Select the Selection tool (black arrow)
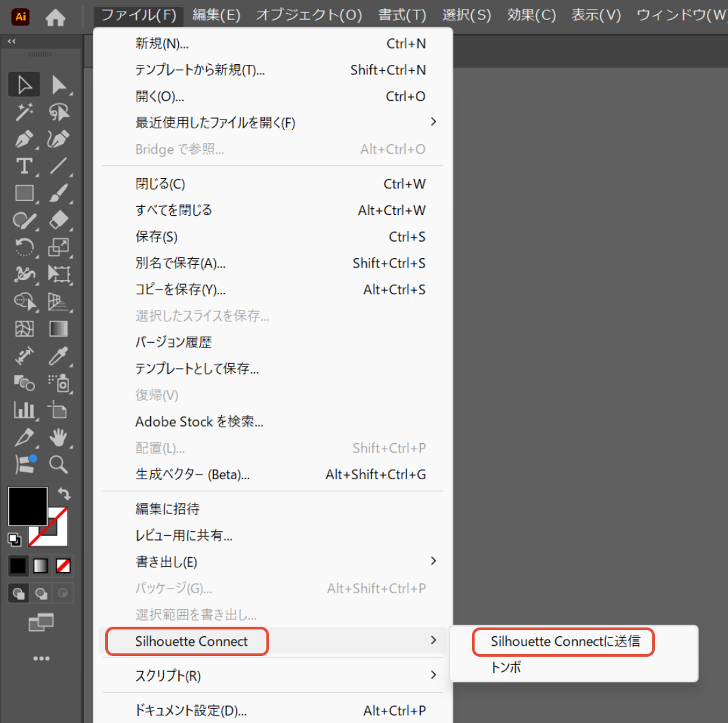 pos(24,85)
